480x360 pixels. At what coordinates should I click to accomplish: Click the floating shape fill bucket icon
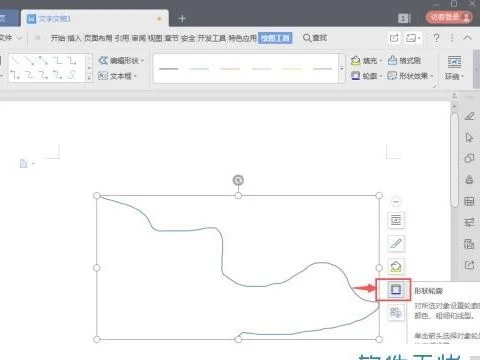click(x=396, y=266)
